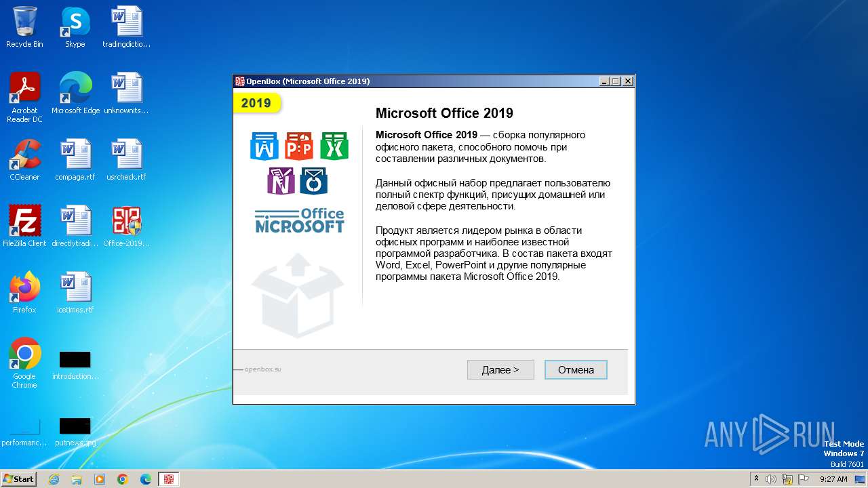Click the Отмена button
This screenshot has width=868, height=488.
point(576,369)
